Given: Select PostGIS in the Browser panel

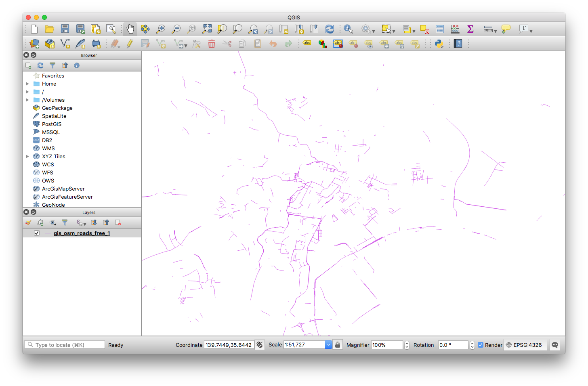Looking at the screenshot, I should [51, 124].
